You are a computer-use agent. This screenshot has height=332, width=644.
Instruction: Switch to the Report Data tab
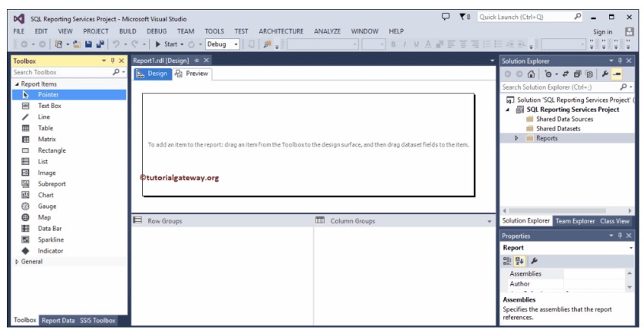[x=59, y=321]
